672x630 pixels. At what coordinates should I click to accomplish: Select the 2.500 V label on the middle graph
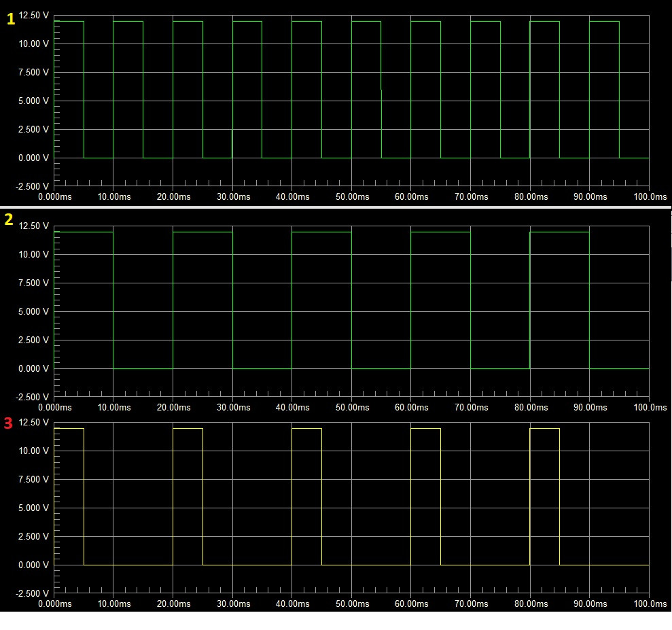click(33, 340)
